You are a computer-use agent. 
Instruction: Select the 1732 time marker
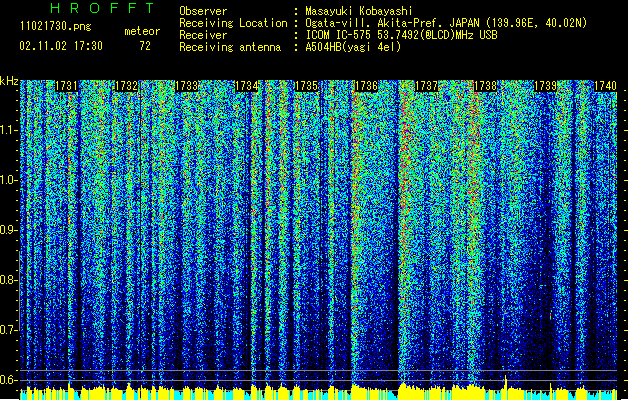(x=127, y=87)
